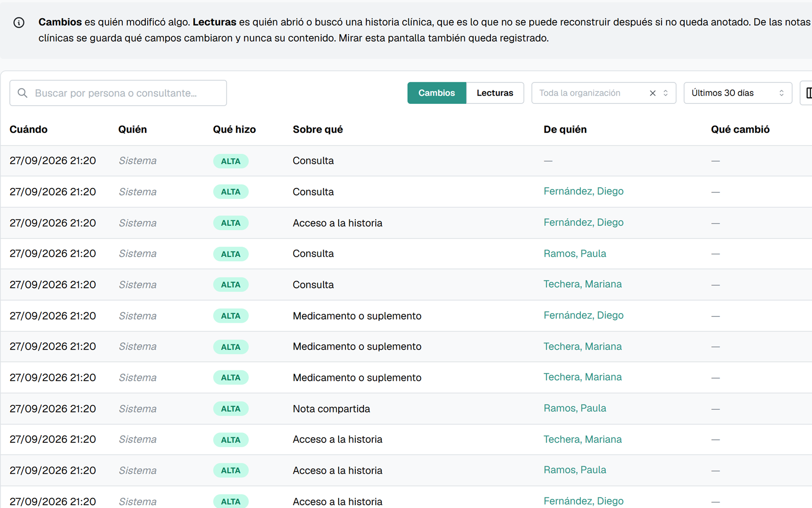Screen dimensions: 812x508
Task: Open Ramos, Paula link in Nota compartida row
Action: pos(574,408)
